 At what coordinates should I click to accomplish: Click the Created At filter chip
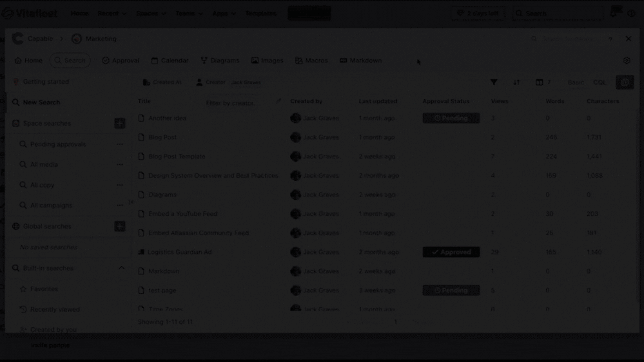[162, 82]
